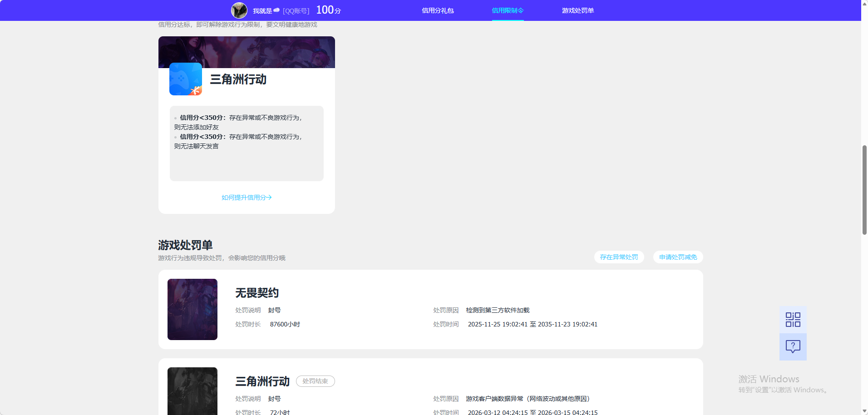Click the 三角洲行动 penalty cover image
This screenshot has width=868, height=415.
pos(192,391)
